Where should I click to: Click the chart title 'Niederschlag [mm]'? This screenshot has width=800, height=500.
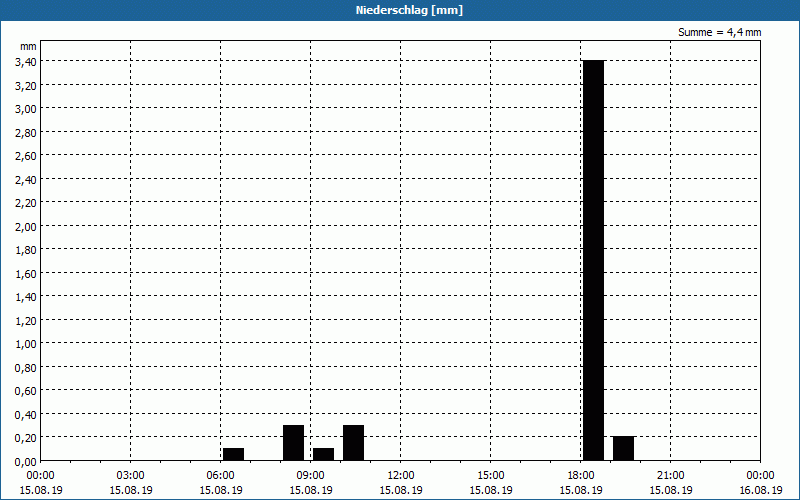tap(409, 10)
